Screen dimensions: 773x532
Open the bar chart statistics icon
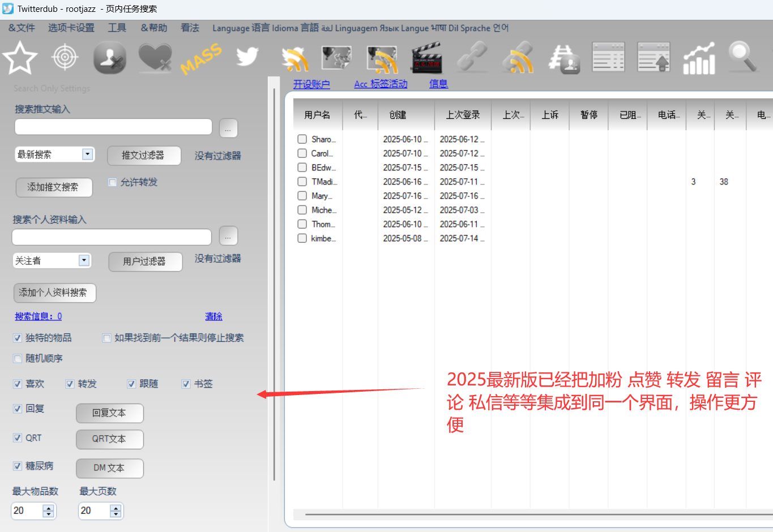(x=699, y=57)
